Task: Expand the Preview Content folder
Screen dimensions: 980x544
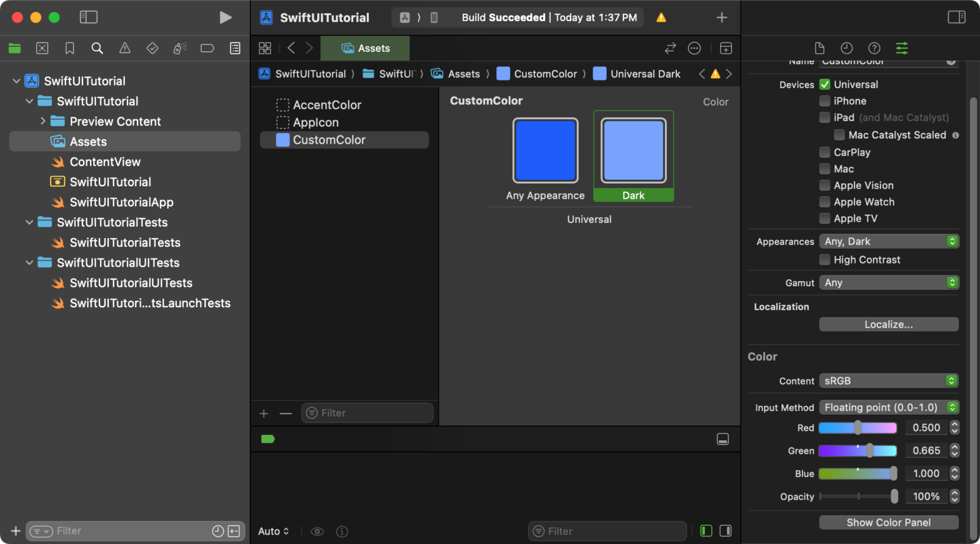Action: (42, 121)
